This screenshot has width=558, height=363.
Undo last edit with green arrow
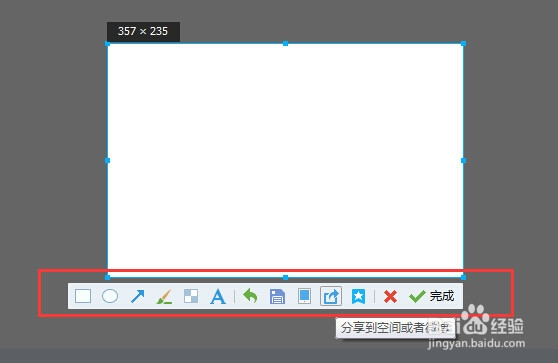click(250, 296)
